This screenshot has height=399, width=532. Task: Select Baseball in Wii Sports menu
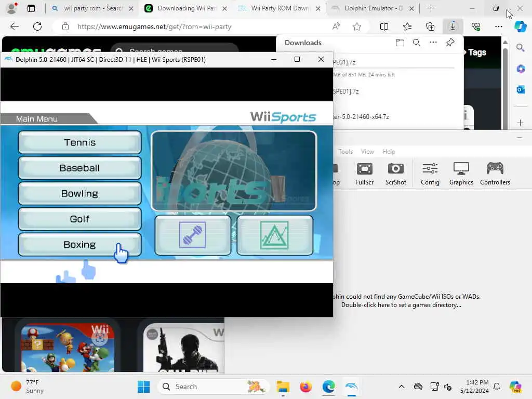tap(79, 168)
